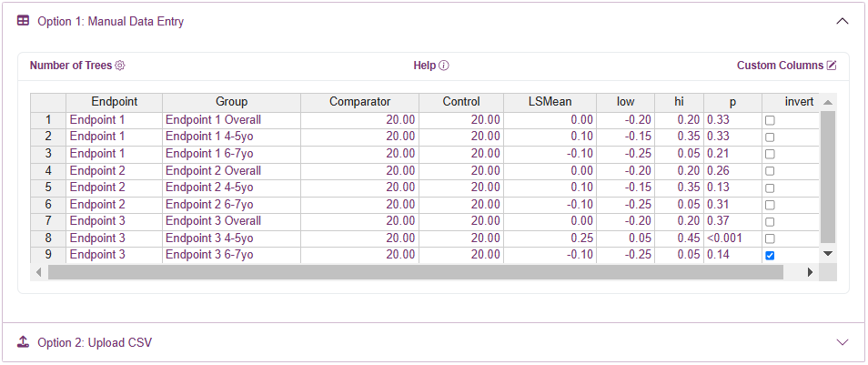Click cell 'Endpoint 1 Overall'
The height and width of the screenshot is (365, 868).
pyautogui.click(x=231, y=119)
